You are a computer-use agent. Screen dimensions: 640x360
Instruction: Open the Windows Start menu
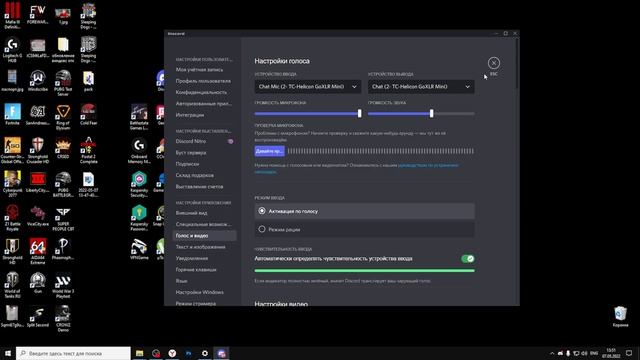click(8, 353)
